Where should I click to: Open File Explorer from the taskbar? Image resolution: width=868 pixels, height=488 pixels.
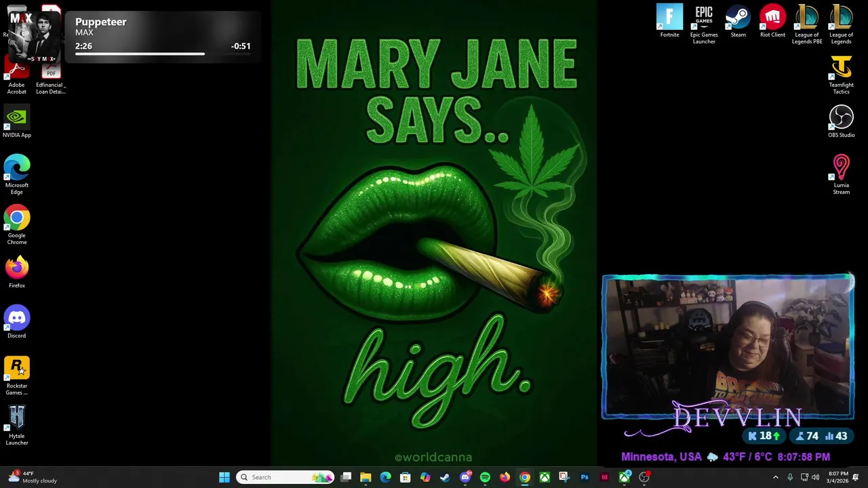point(366,477)
